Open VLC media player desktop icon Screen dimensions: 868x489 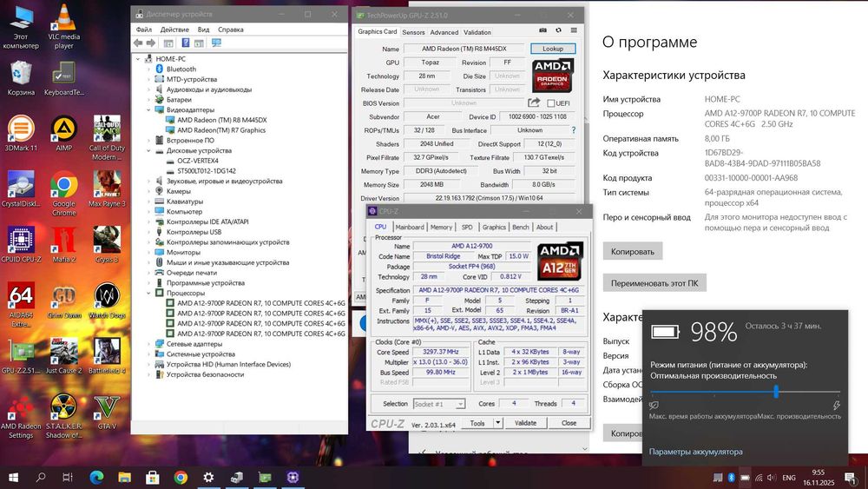pyautogui.click(x=63, y=26)
